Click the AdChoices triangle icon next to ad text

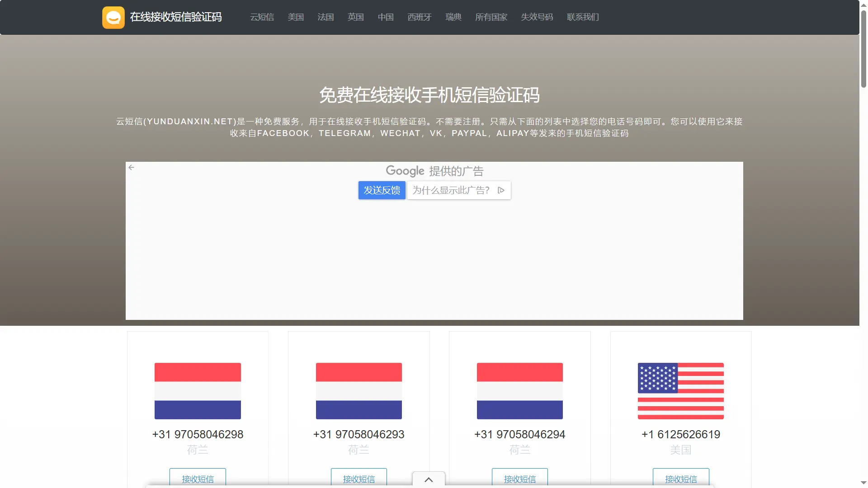coord(501,190)
